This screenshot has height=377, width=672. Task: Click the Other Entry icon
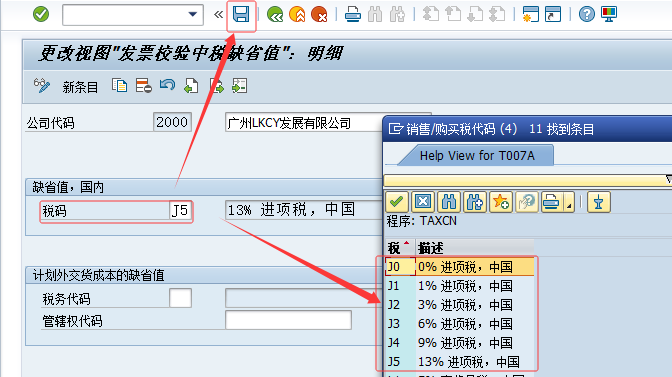[x=240, y=86]
